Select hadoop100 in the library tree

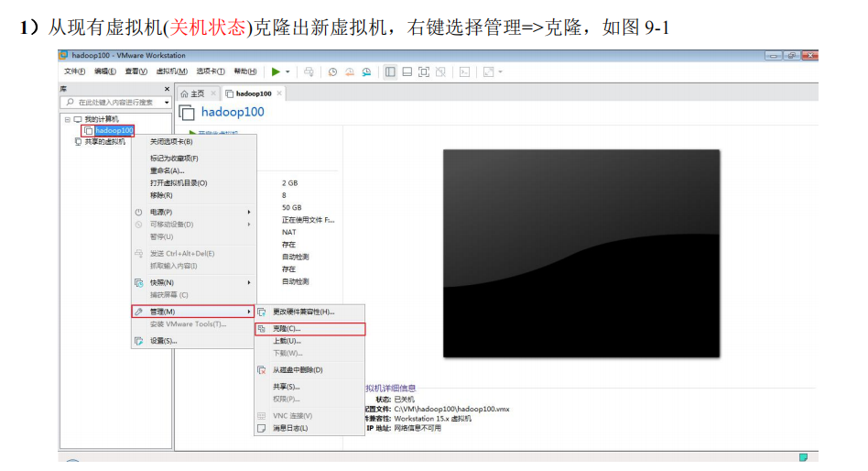[114, 130]
